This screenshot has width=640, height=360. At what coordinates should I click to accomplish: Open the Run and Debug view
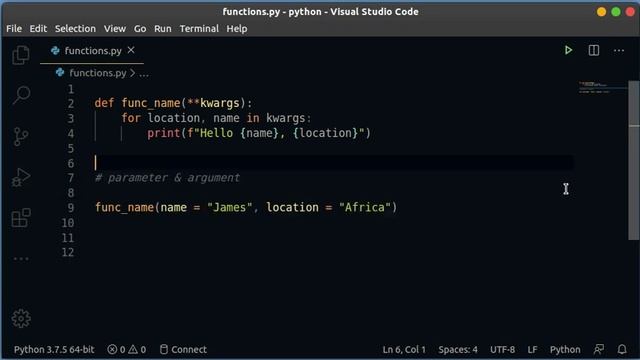point(21,177)
